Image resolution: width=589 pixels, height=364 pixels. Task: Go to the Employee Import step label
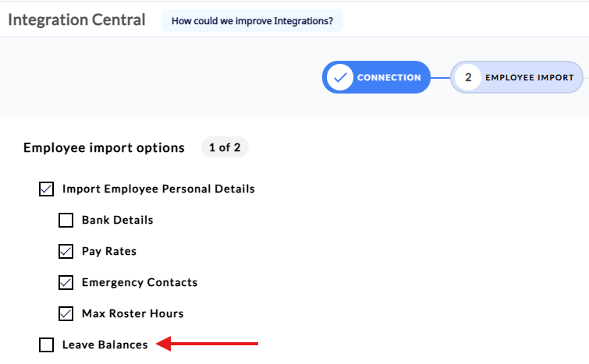(529, 78)
